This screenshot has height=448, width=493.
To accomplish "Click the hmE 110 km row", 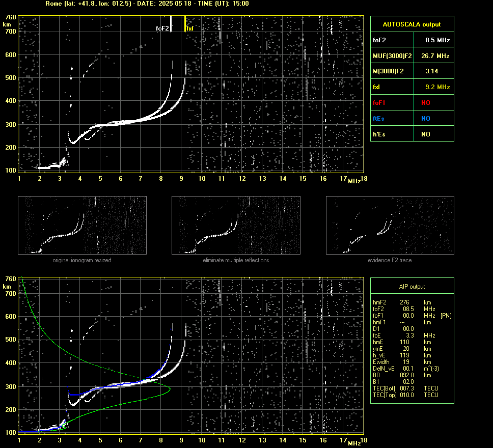I will click(402, 342).
